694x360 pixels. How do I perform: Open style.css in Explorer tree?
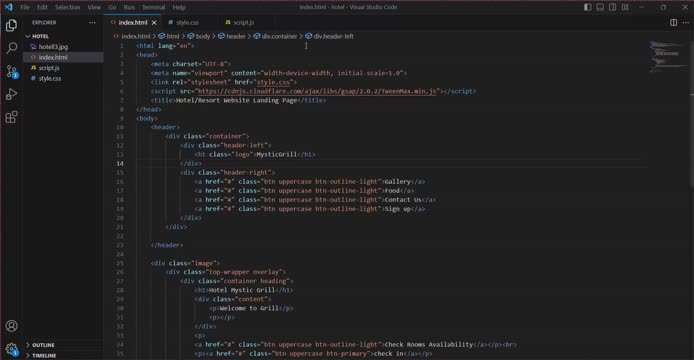(50, 78)
